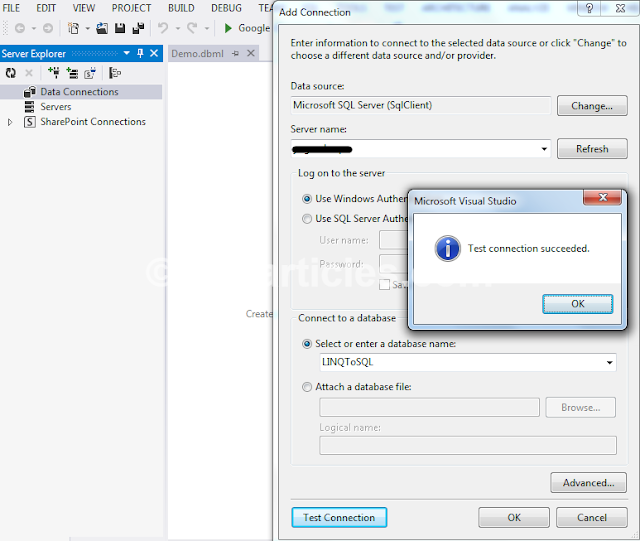The height and width of the screenshot is (541, 640).
Task: Click Cancel in the Add Connection dialog
Action: tap(591, 518)
